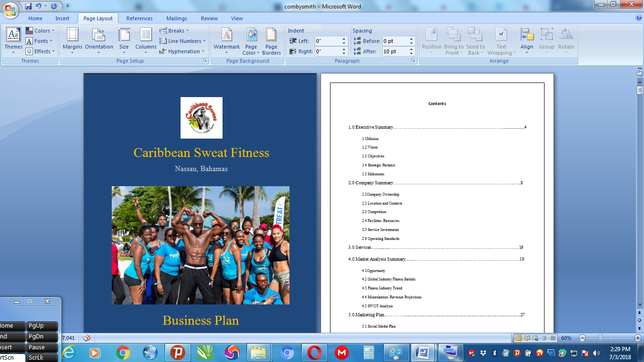This screenshot has height=362, width=644.
Task: Open Microsoft Office Word Help
Action: point(639,18)
